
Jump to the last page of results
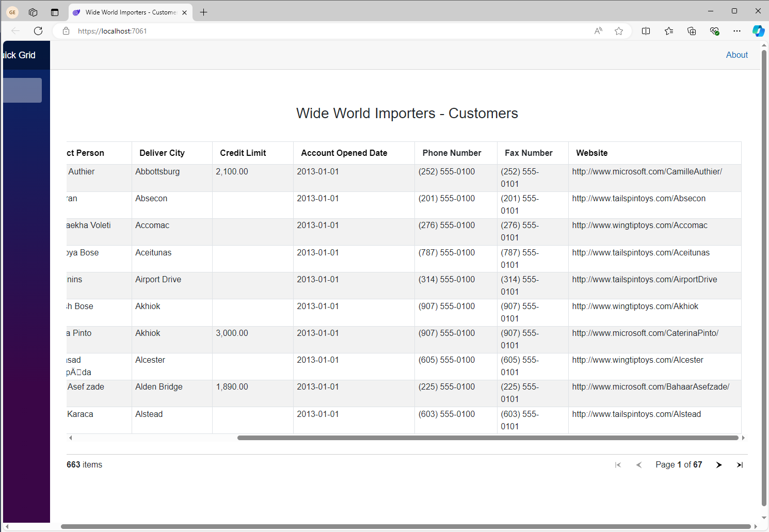click(740, 465)
